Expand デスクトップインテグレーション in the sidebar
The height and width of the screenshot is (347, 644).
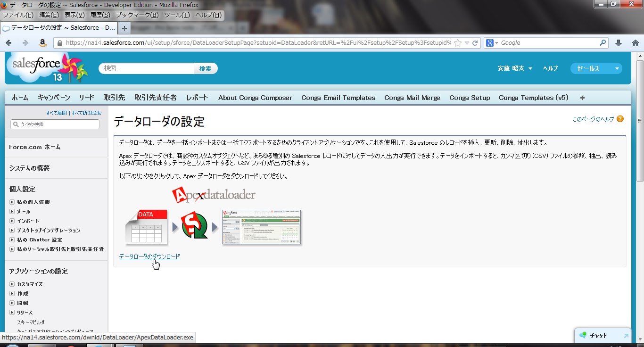(12, 230)
